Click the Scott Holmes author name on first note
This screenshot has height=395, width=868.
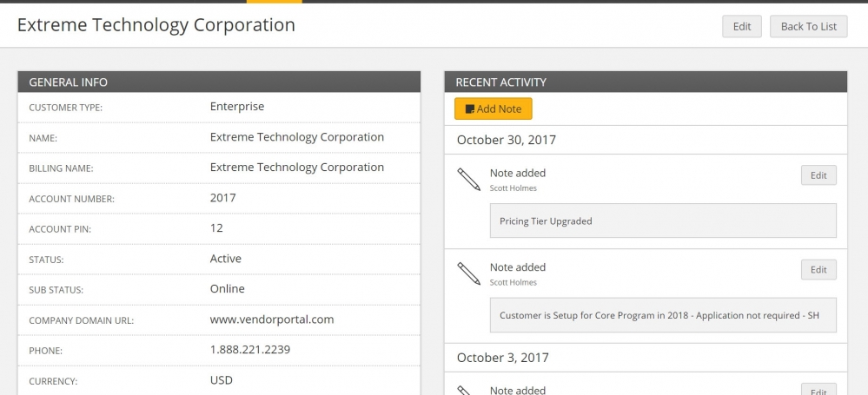pos(513,188)
